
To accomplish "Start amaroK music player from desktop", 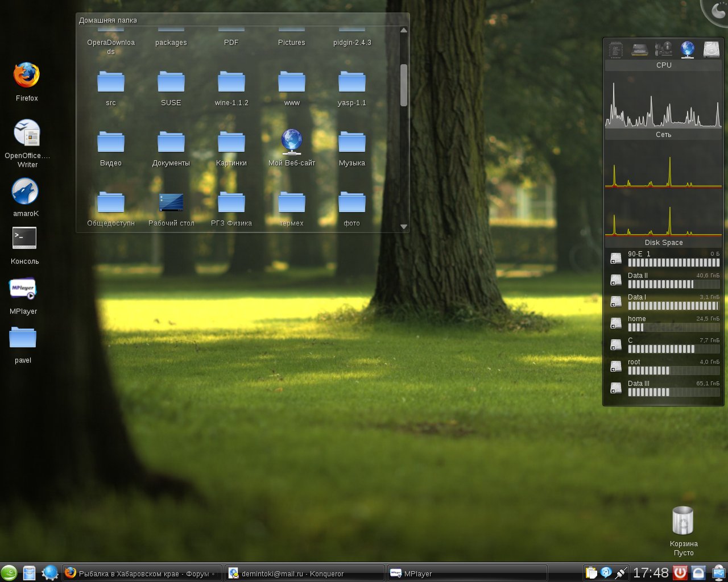I will point(26,192).
